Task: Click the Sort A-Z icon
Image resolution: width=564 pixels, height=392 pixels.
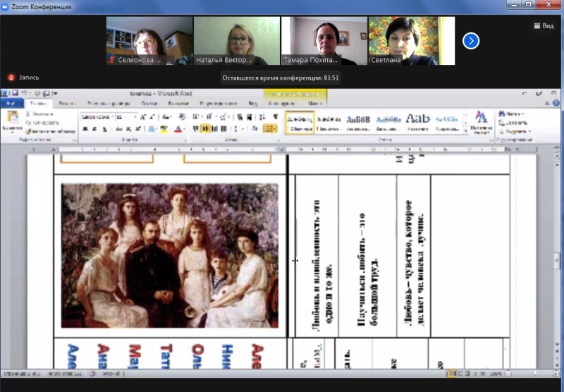Action: point(262,117)
